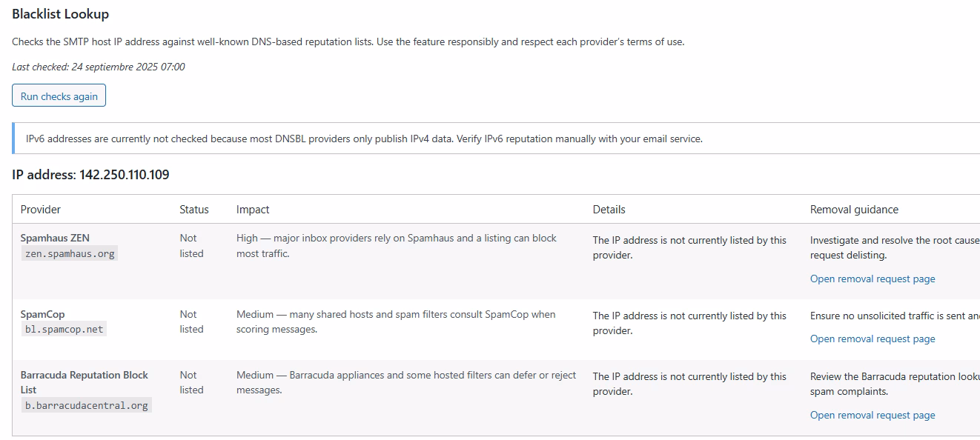The height and width of the screenshot is (440, 980).
Task: Open removal request page for SpamCop
Action: [872, 339]
